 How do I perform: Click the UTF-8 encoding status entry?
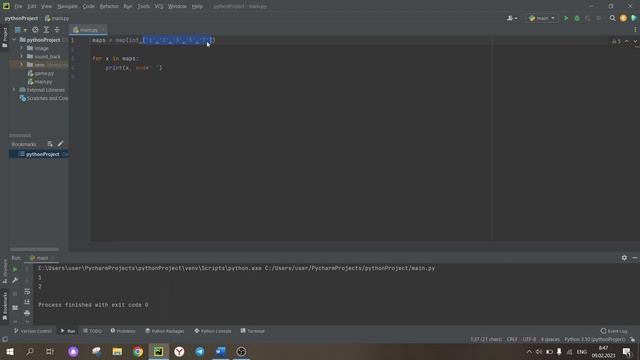pos(529,339)
